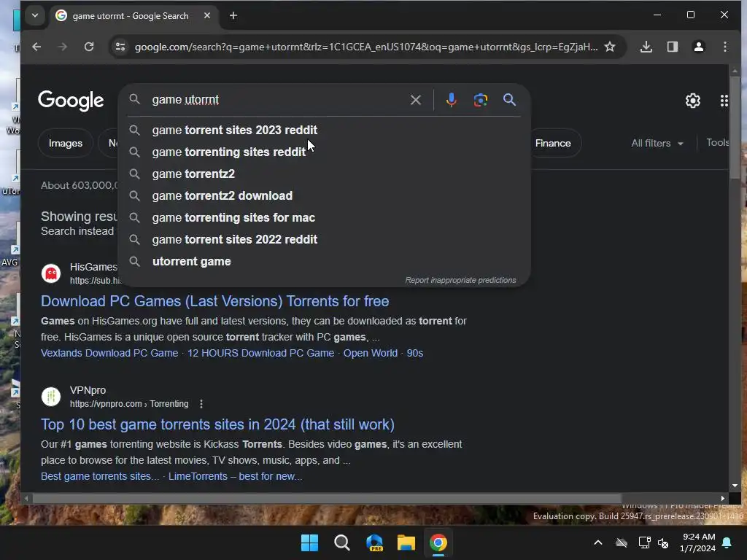Open the Tools option
The width and height of the screenshot is (747, 560).
(x=717, y=142)
